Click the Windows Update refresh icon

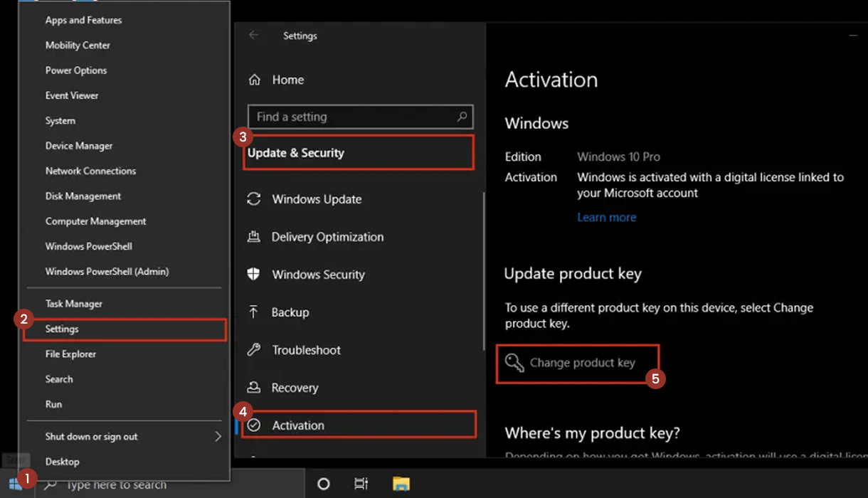click(x=254, y=199)
